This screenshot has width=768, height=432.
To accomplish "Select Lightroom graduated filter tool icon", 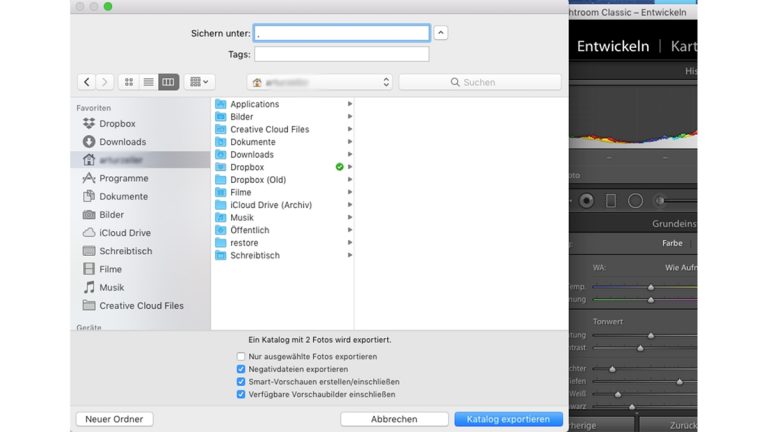I will tap(610, 201).
